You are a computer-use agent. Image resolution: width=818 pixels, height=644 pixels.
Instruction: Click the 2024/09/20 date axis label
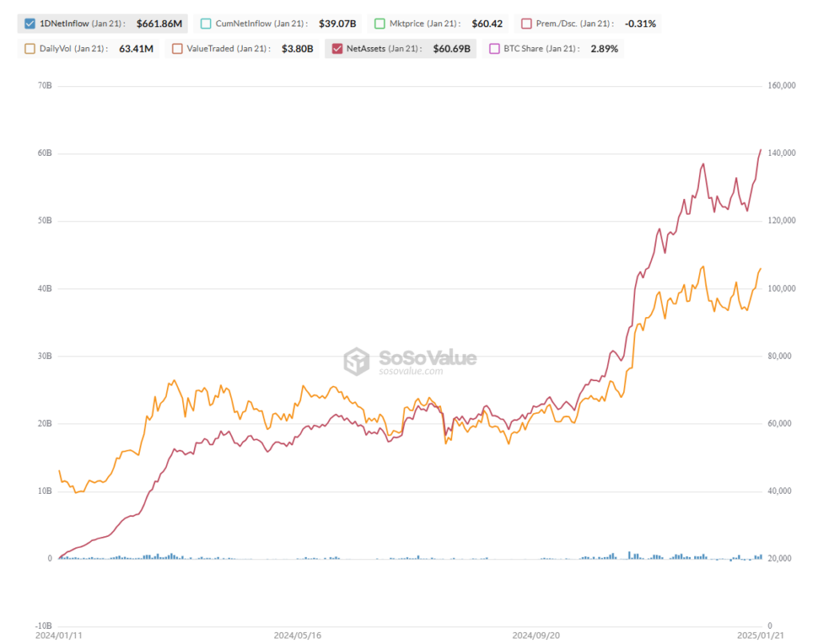pyautogui.click(x=536, y=635)
